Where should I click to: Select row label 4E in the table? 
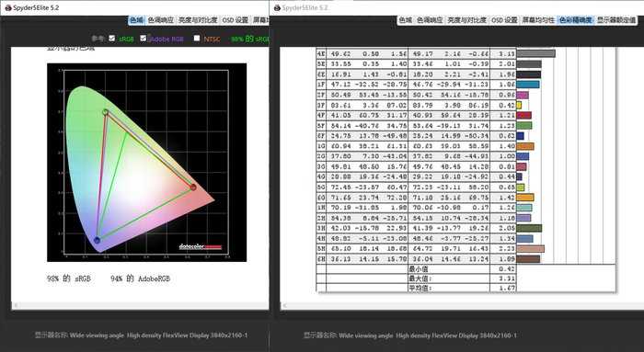tap(321, 53)
